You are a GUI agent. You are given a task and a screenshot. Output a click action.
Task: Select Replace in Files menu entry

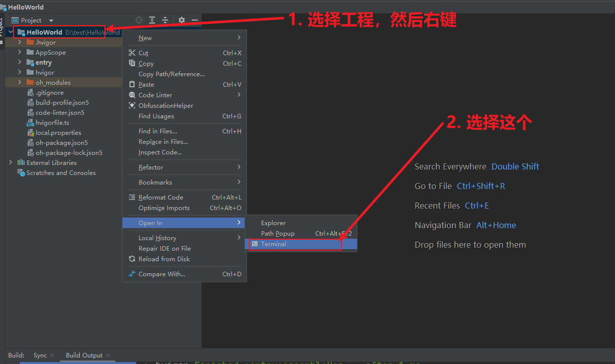click(x=184, y=141)
